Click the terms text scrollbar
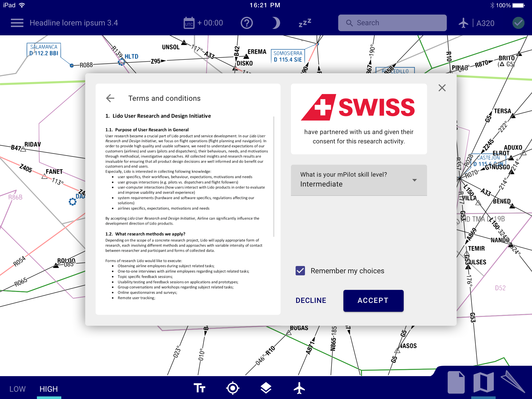Screen dimensions: 532x399 click(274, 177)
